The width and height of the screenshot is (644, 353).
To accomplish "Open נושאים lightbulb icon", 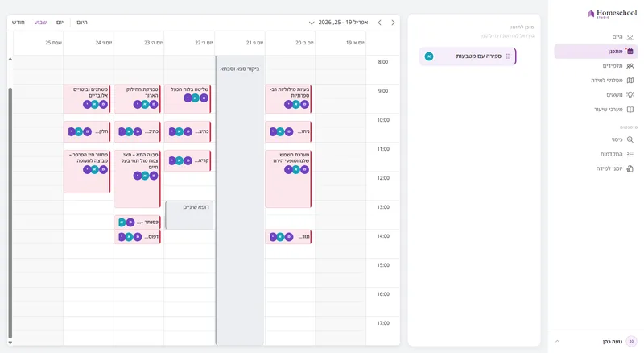I will point(630,94).
